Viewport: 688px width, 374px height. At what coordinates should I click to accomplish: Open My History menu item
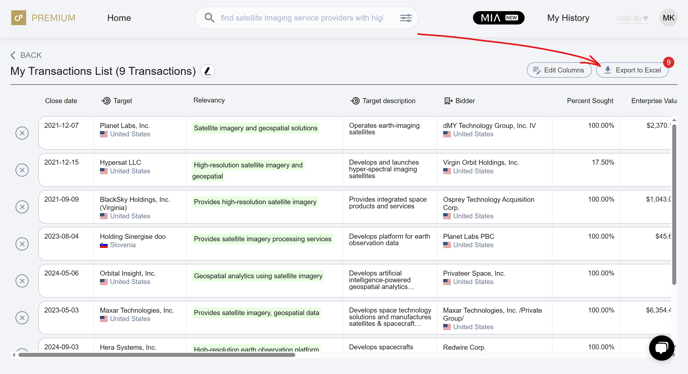(x=568, y=18)
